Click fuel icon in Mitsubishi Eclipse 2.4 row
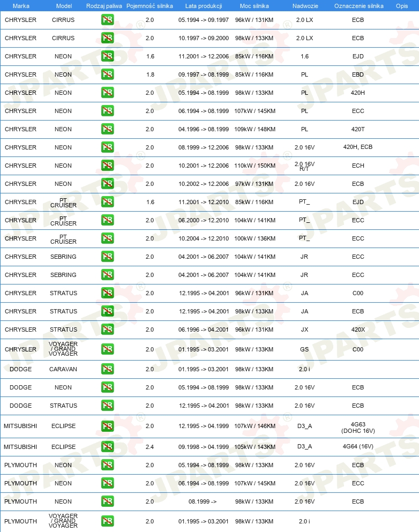 (108, 447)
